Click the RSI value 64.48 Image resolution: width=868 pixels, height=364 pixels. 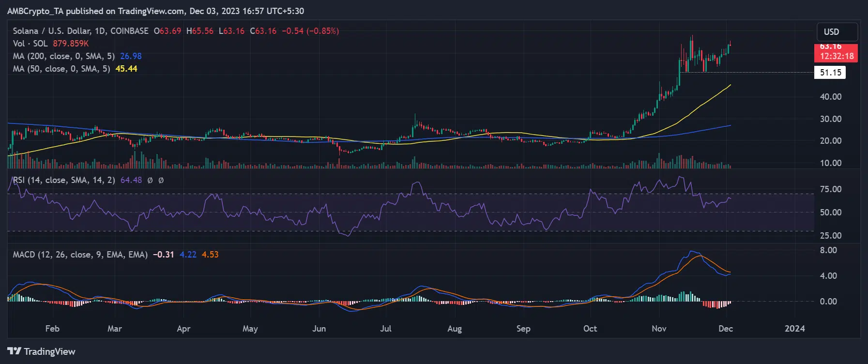(x=131, y=180)
